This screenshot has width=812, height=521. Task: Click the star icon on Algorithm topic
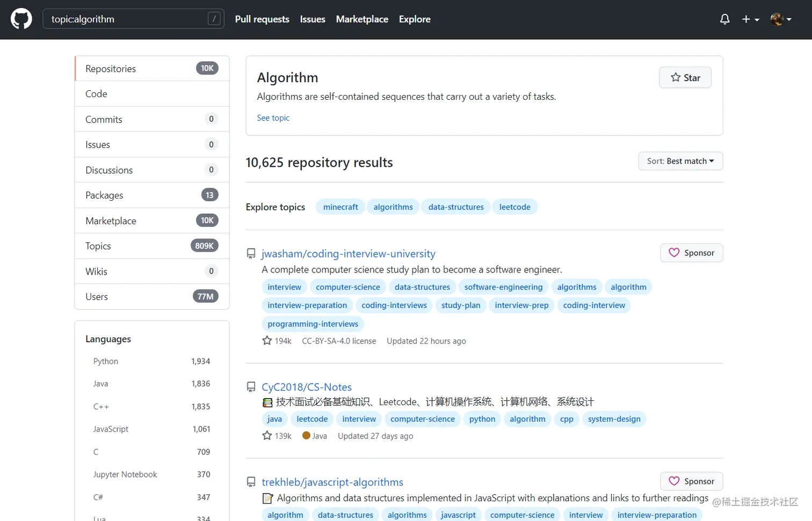676,77
